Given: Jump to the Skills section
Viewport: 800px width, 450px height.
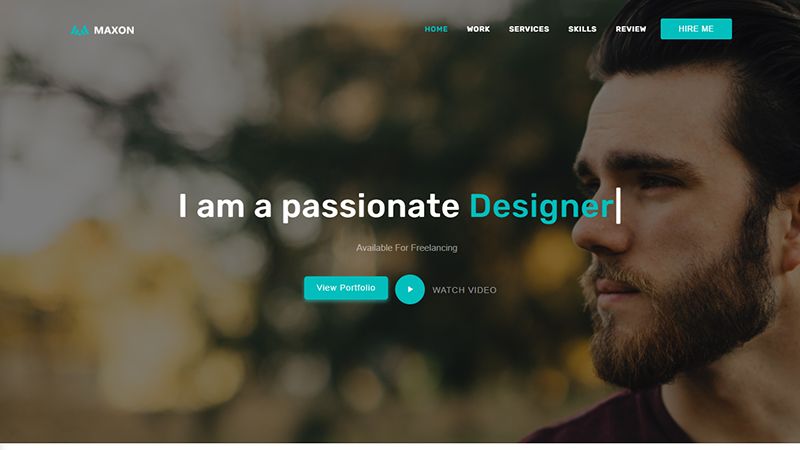Looking at the screenshot, I should point(582,29).
